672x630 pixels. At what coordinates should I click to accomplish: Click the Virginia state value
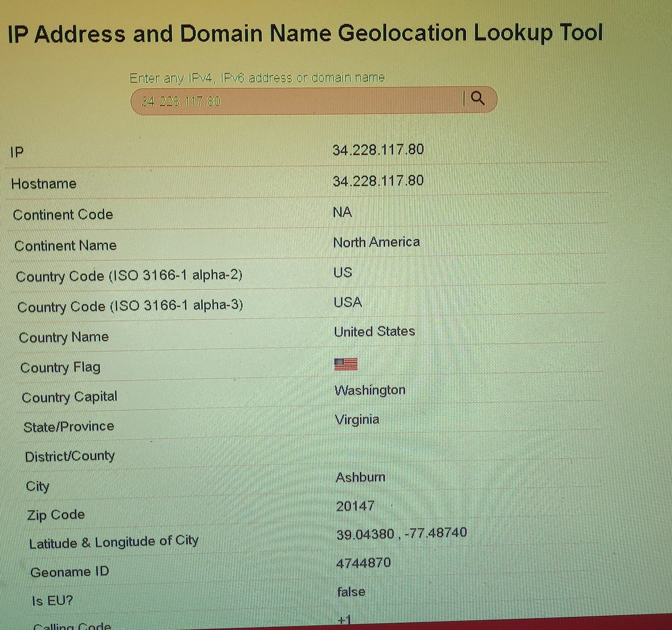357,420
